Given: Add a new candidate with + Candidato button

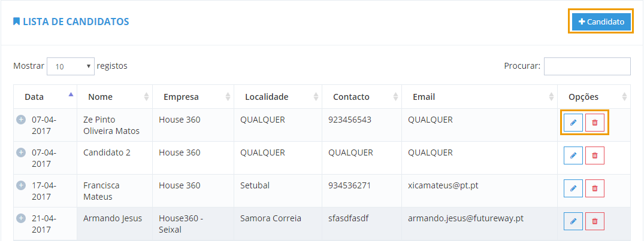Looking at the screenshot, I should coord(601,22).
